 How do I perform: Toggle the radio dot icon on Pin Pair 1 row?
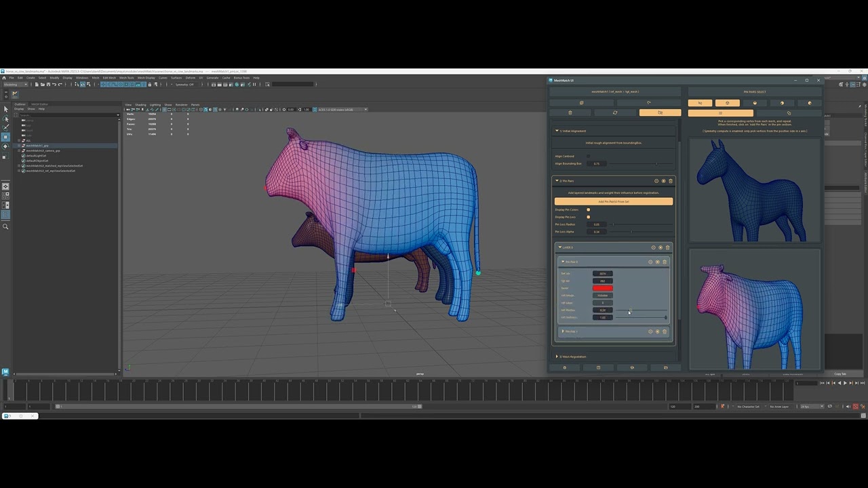[x=657, y=331]
